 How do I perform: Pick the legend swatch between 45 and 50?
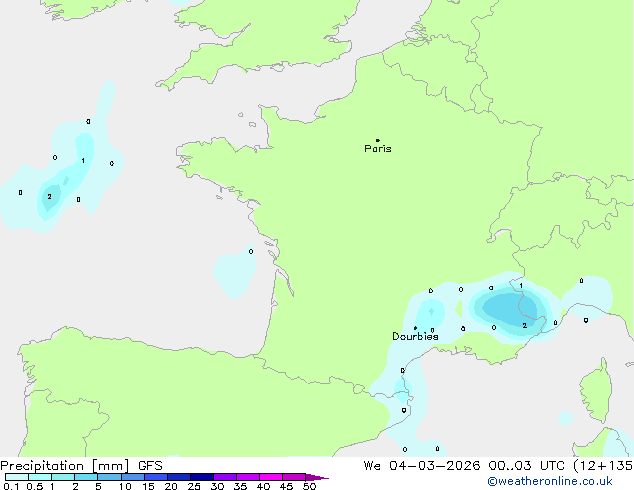pyautogui.click(x=294, y=477)
